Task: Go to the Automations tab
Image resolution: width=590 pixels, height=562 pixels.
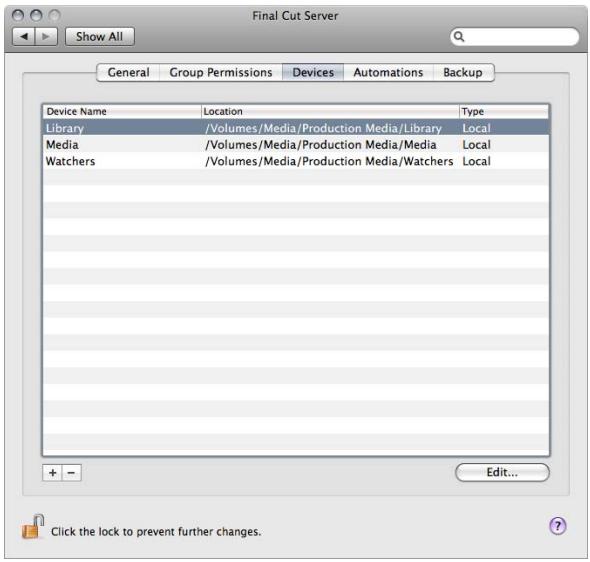Action: tap(388, 72)
